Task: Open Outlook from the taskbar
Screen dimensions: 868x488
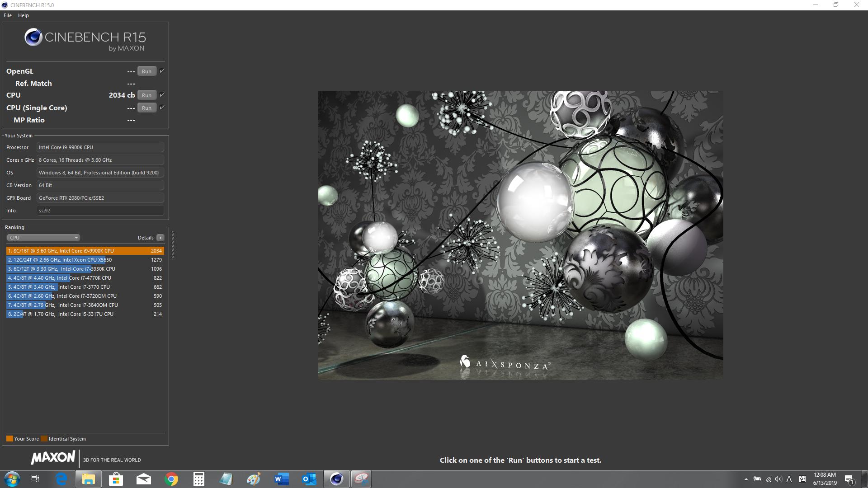Action: click(309, 479)
